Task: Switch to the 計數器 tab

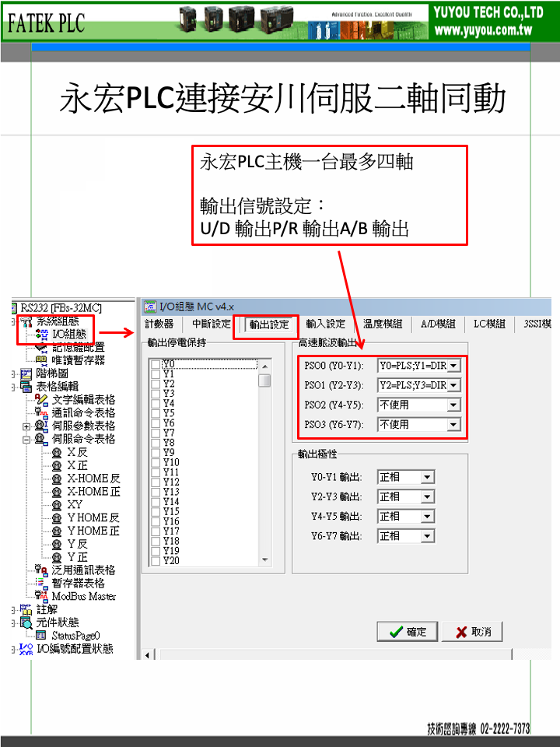Action: pyautogui.click(x=159, y=324)
